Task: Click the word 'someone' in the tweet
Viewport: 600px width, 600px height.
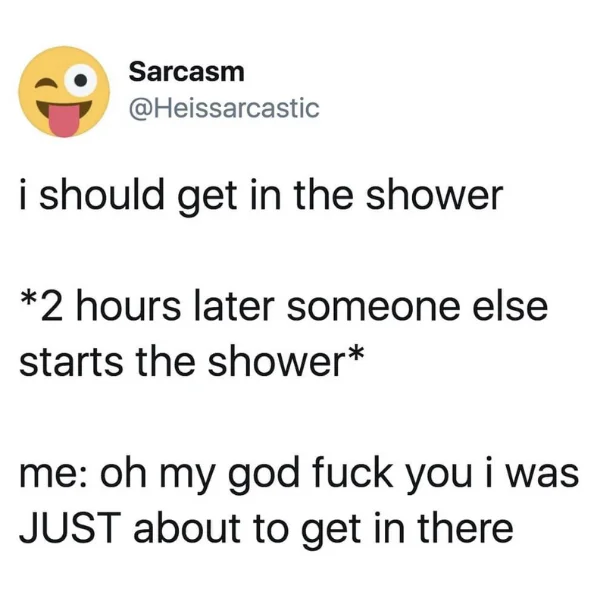Action: (374, 309)
